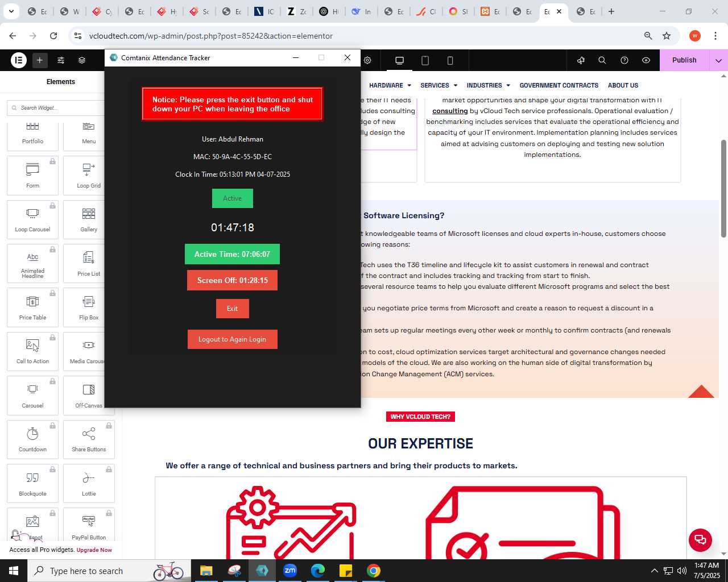Select the Loop Carousel widget
The width and height of the screenshot is (728, 582).
coord(32,219)
